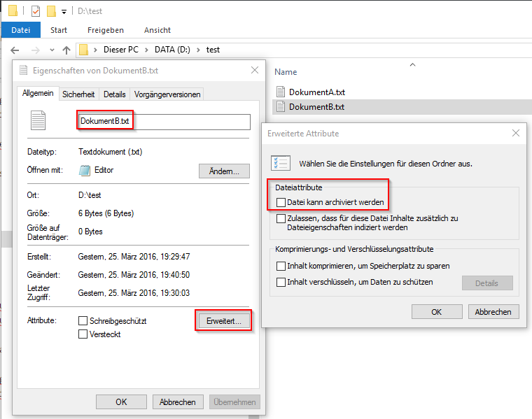Toggle Datei kann archiviert werden checkbox
The width and height of the screenshot is (532, 419).
pos(281,202)
